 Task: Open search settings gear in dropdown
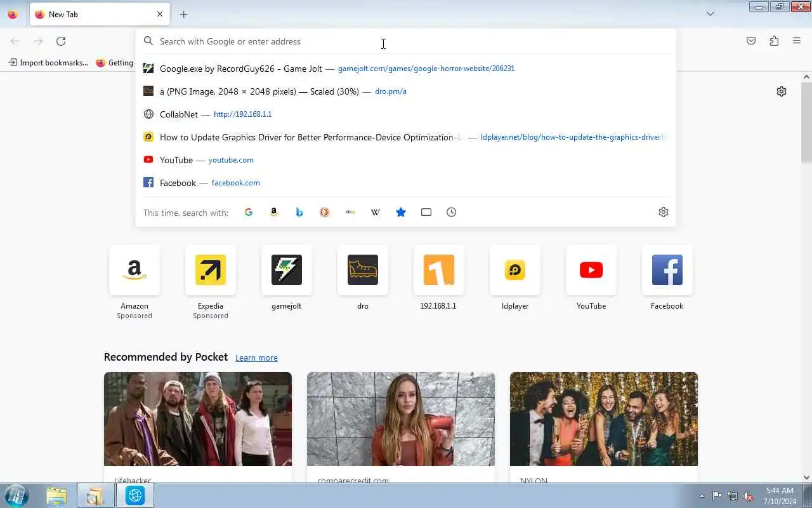[x=664, y=212]
